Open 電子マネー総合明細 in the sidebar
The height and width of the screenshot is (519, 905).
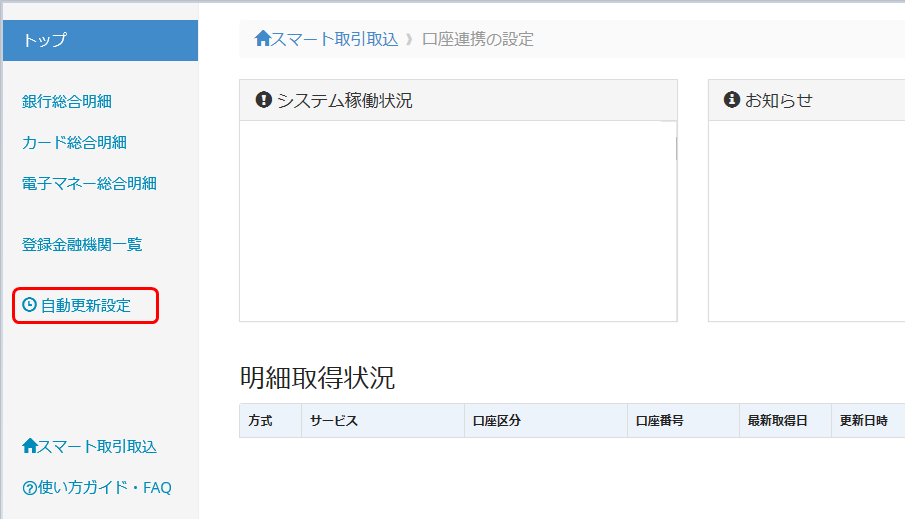coord(89,184)
